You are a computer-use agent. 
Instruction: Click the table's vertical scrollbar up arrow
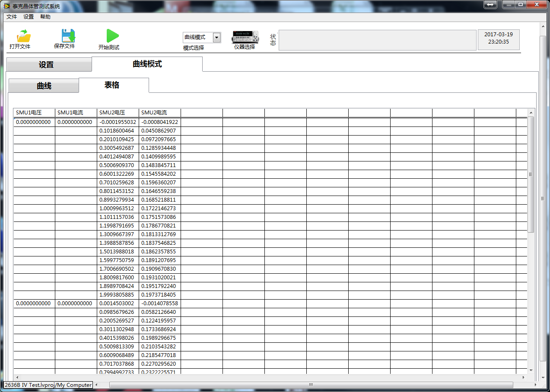[x=531, y=113]
